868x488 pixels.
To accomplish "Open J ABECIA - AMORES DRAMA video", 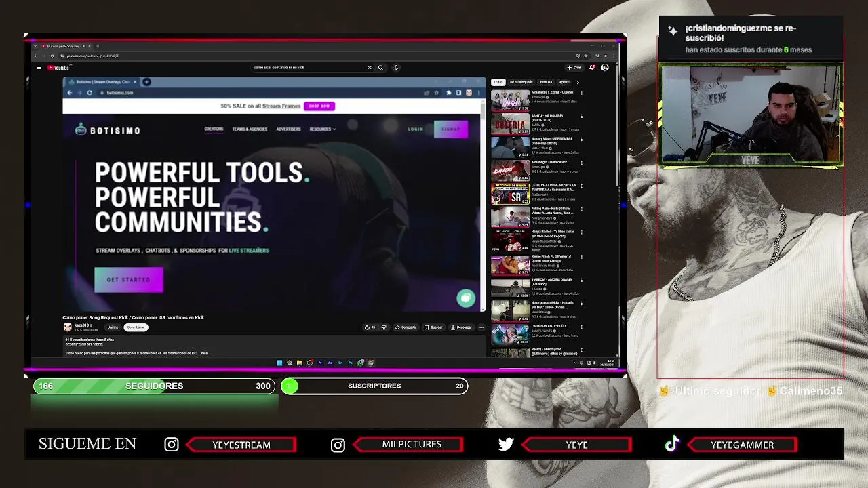I will [x=510, y=287].
